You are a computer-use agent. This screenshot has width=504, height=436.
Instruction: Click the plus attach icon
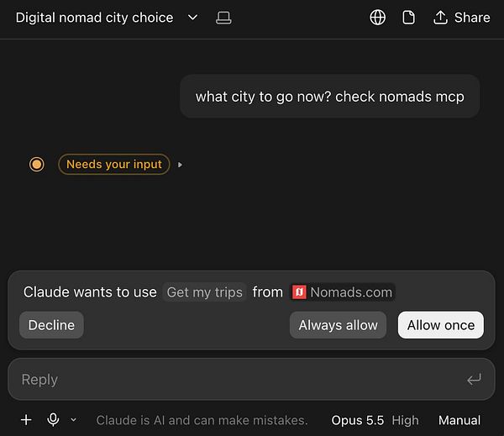click(26, 420)
